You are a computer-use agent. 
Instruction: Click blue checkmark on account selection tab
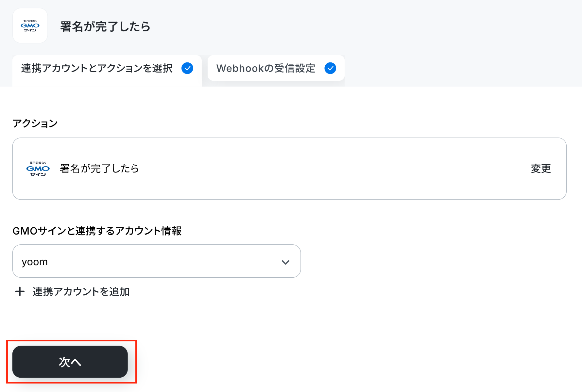pos(187,68)
